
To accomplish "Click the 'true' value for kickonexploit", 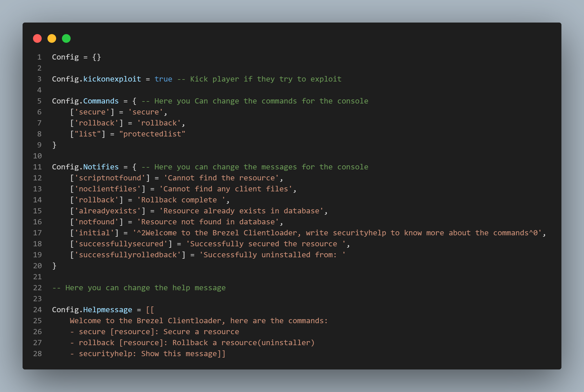I will pyautogui.click(x=163, y=79).
